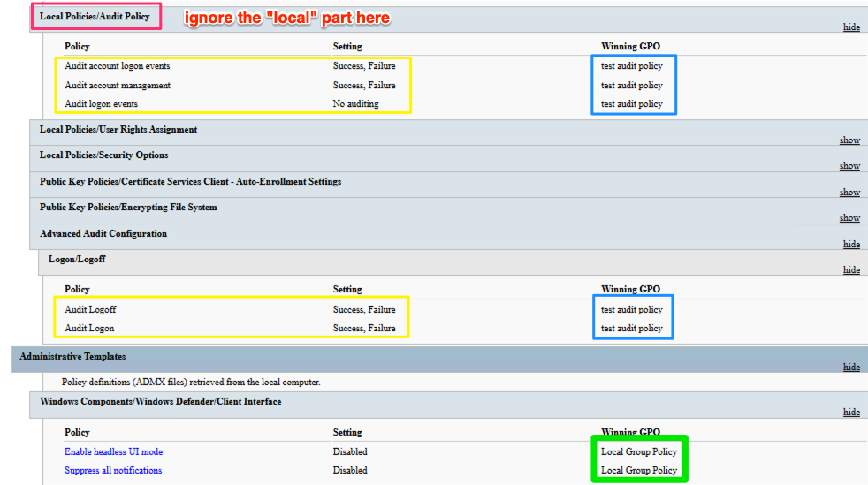Hide the Advanced Audit Configuration section
The width and height of the screenshot is (868, 485).
tap(851, 245)
